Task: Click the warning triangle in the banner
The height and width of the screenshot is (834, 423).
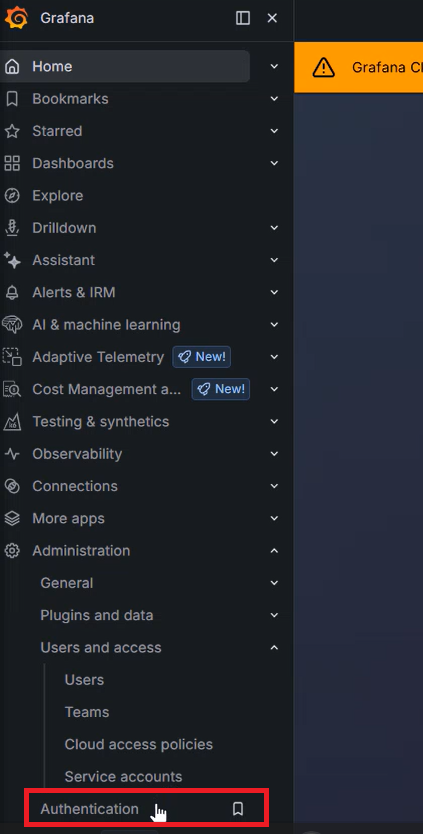Action: (x=324, y=68)
